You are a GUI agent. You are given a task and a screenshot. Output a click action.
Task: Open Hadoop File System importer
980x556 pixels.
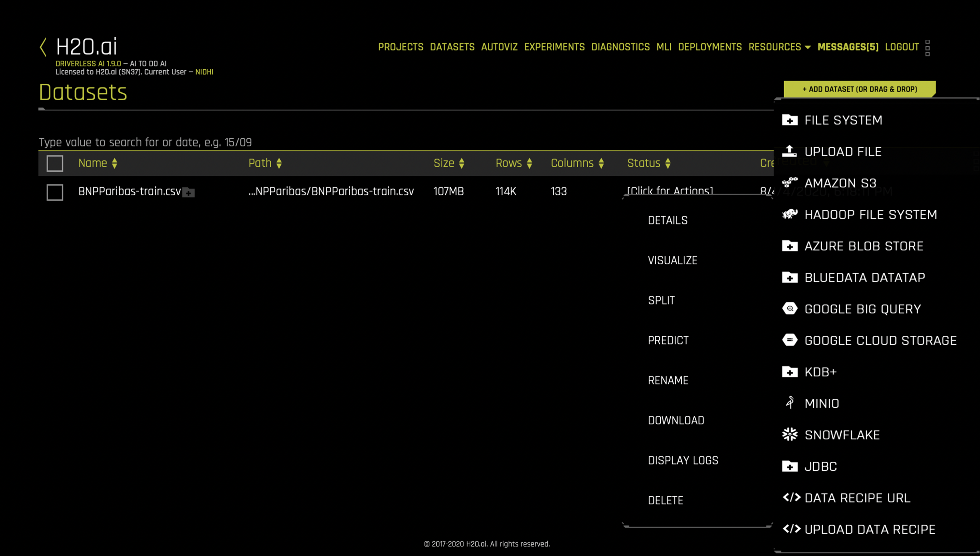click(x=872, y=214)
